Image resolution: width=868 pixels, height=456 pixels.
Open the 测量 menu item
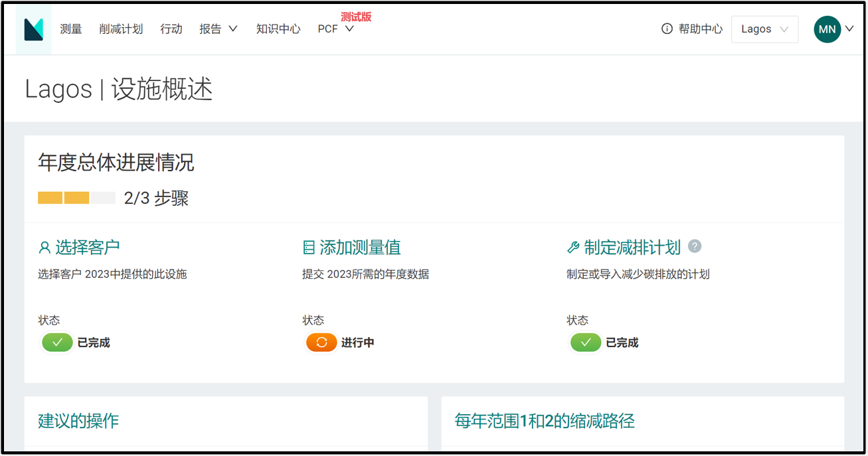pos(71,29)
